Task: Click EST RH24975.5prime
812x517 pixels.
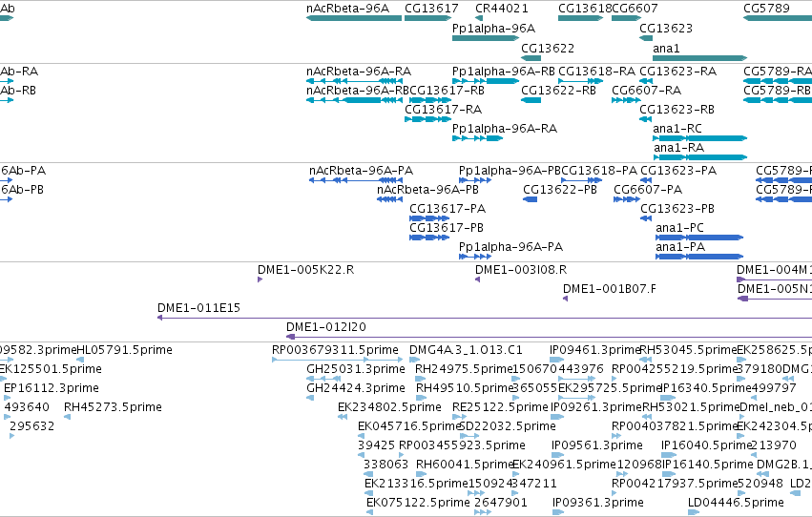Action: coord(421,379)
